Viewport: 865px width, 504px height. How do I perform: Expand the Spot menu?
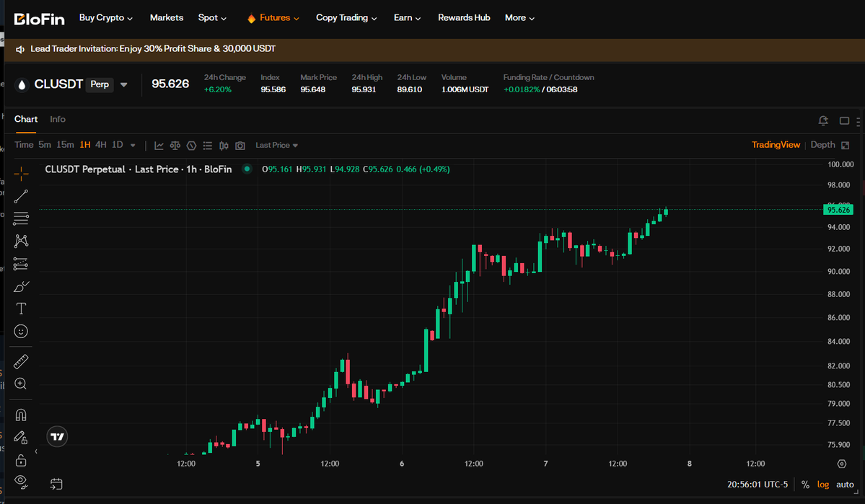click(x=212, y=17)
